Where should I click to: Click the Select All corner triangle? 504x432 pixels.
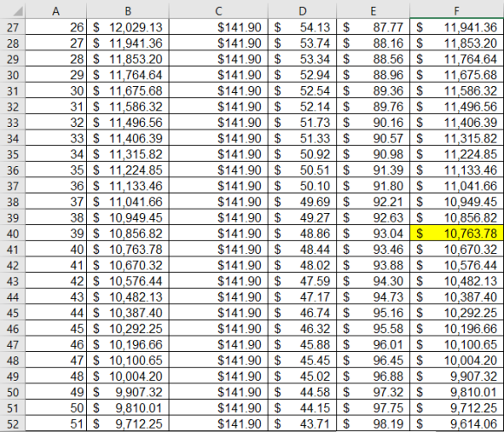(17, 12)
